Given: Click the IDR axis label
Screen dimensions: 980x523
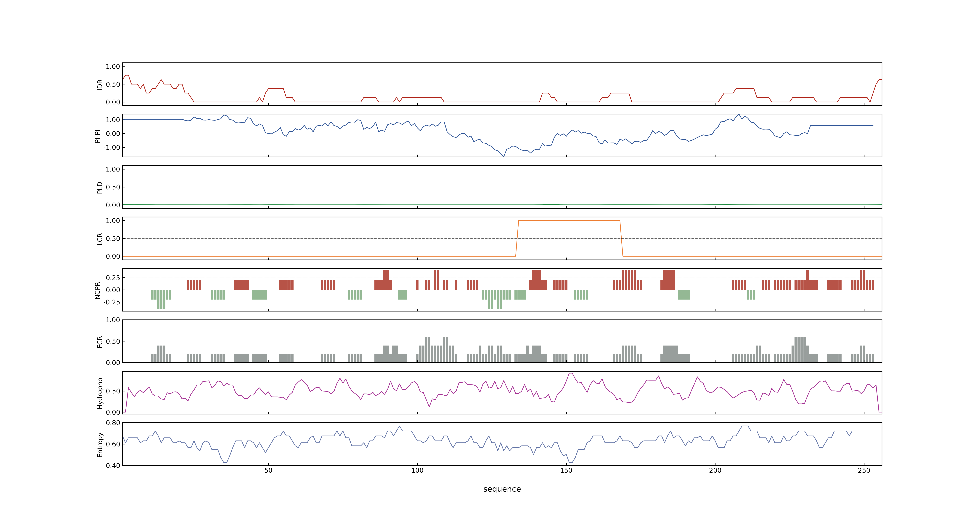Looking at the screenshot, I should click(x=100, y=85).
